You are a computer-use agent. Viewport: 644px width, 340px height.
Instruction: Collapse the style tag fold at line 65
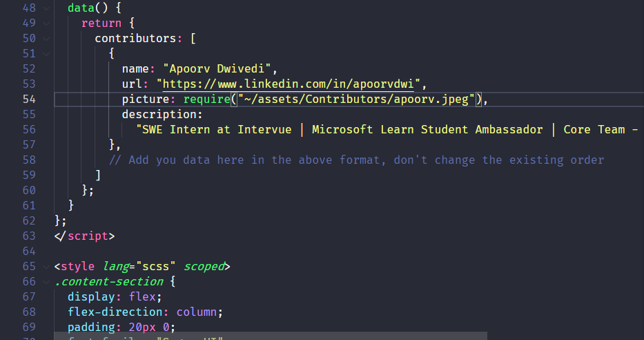click(46, 267)
